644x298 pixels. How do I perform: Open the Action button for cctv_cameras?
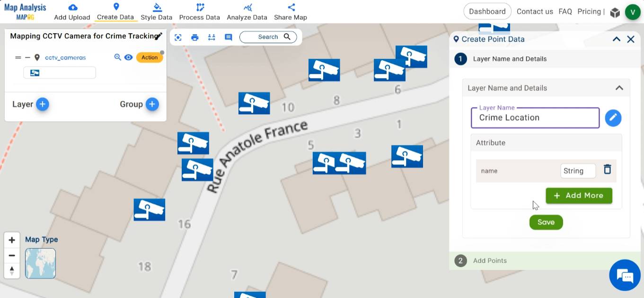[150, 57]
